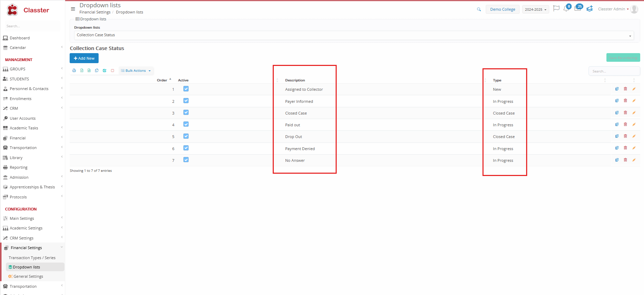Click the print icon in table toolbar
The width and height of the screenshot is (644, 295).
tap(74, 71)
